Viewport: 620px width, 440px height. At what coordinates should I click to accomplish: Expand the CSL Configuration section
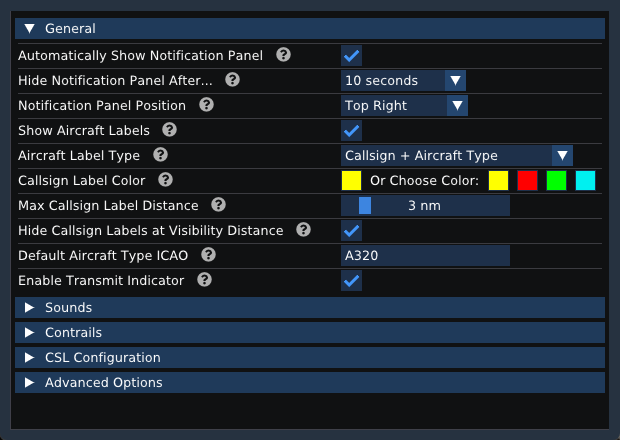(310, 357)
